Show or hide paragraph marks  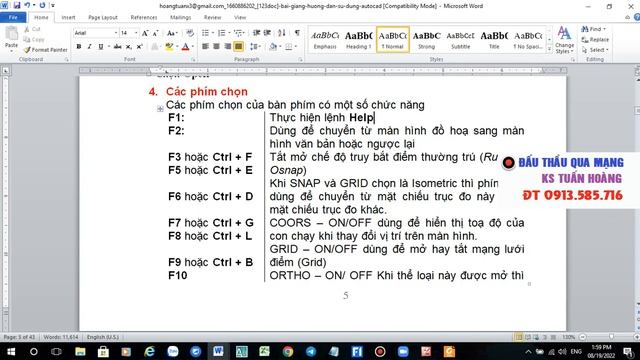pyautogui.click(x=297, y=33)
